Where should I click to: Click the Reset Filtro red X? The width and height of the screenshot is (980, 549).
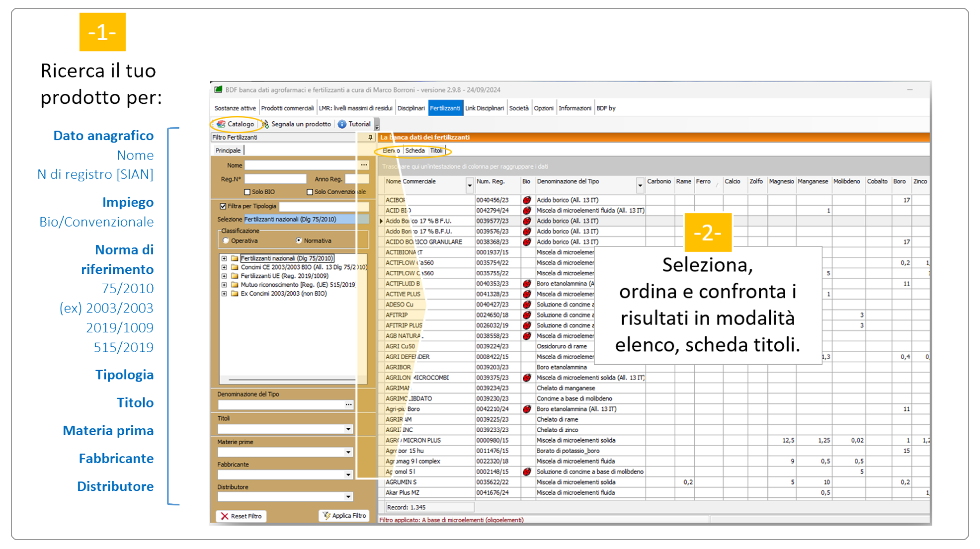[225, 516]
